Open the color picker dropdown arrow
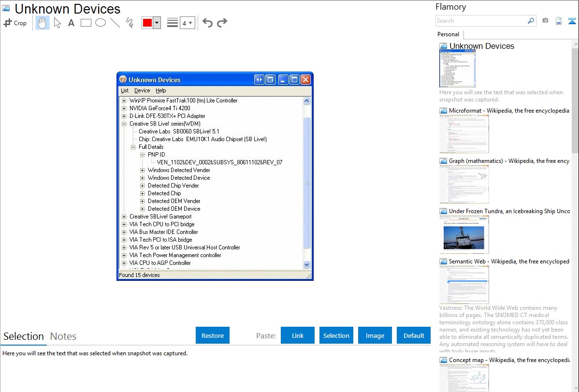The image size is (579, 392). click(157, 23)
